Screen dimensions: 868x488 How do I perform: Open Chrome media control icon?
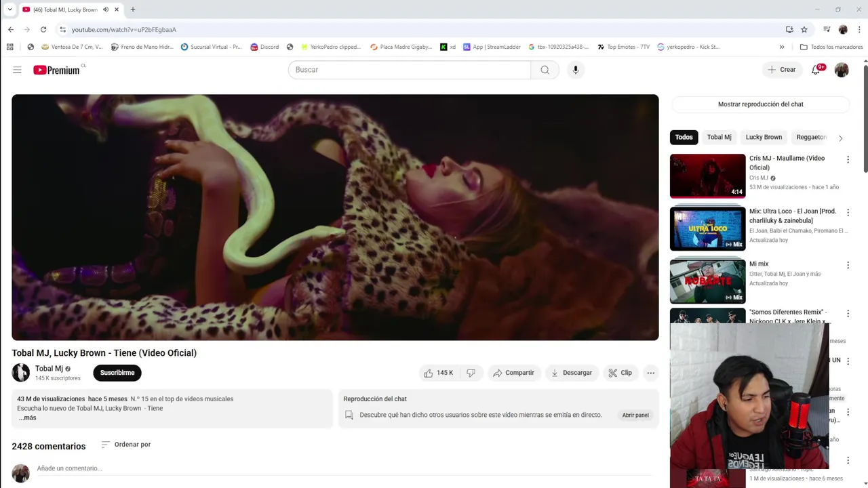tap(827, 29)
